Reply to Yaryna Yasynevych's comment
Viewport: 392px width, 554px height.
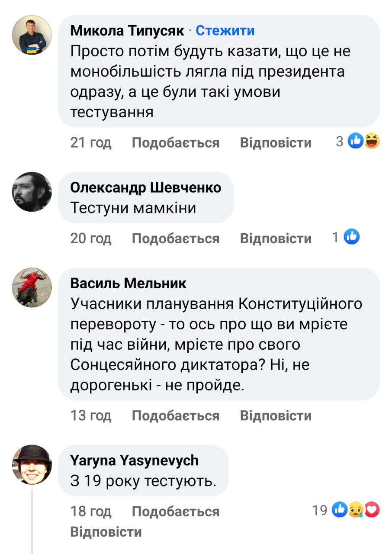click(x=106, y=531)
